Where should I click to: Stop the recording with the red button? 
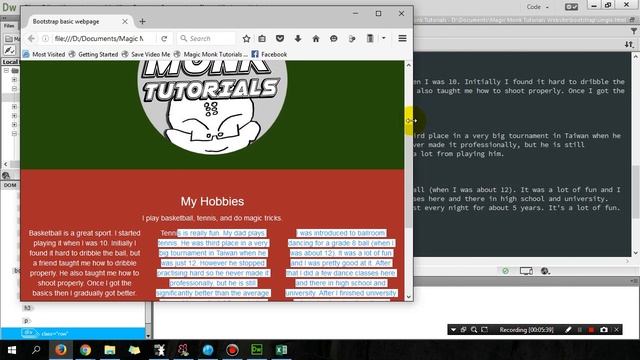(591, 330)
